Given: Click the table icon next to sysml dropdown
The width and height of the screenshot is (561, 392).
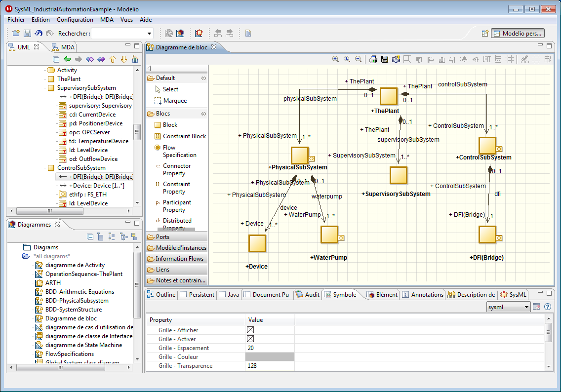Looking at the screenshot, I should click(x=536, y=307).
